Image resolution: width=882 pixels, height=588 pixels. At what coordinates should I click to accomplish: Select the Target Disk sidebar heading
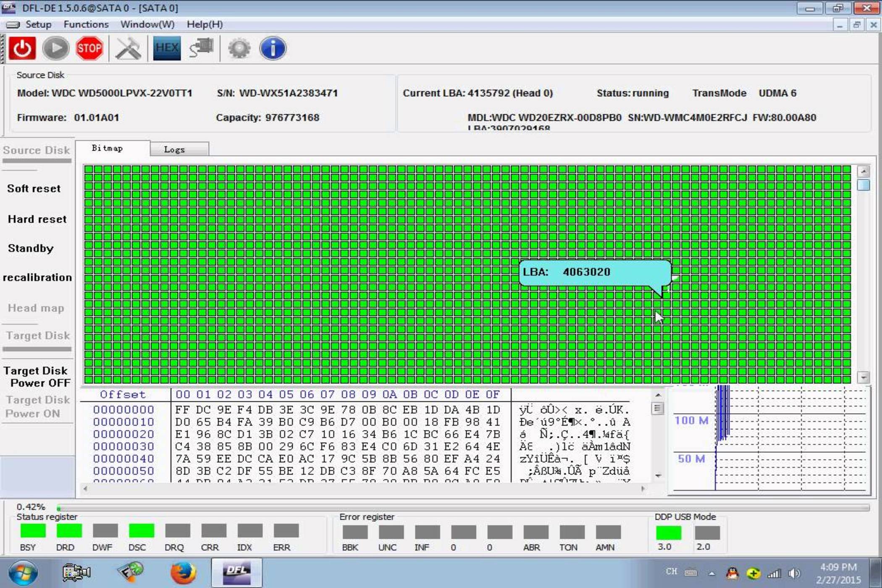point(38,336)
